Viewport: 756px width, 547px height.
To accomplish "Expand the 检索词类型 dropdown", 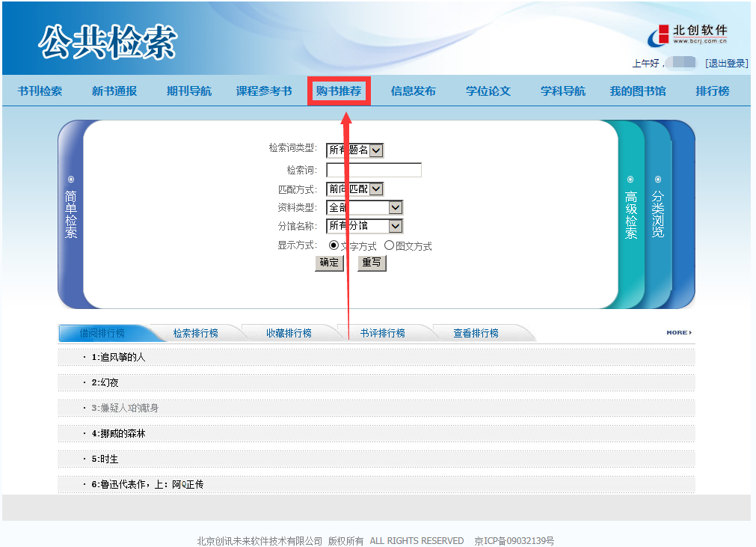I will [x=376, y=150].
